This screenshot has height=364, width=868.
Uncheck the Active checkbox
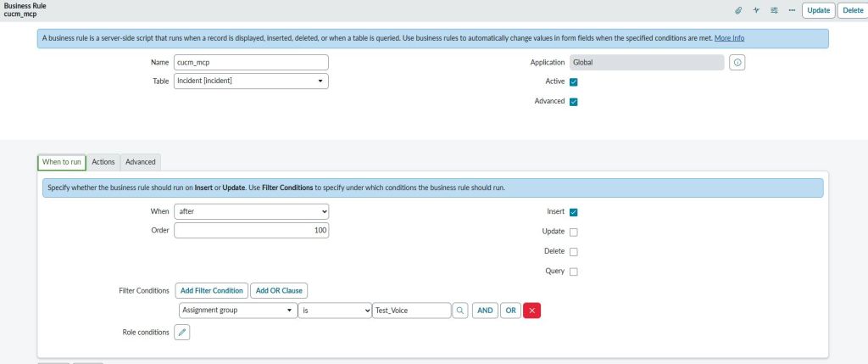pos(574,82)
